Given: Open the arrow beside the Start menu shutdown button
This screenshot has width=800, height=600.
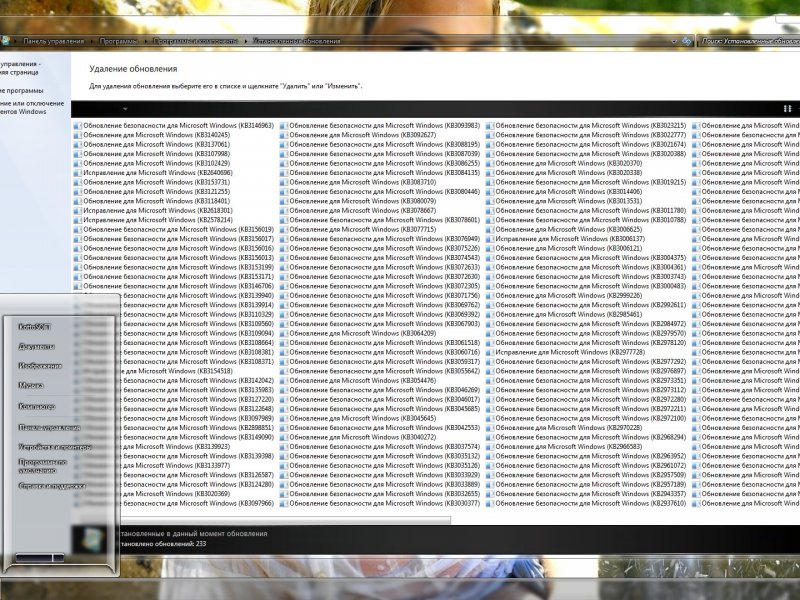Looking at the screenshot, I should click(x=58, y=558).
